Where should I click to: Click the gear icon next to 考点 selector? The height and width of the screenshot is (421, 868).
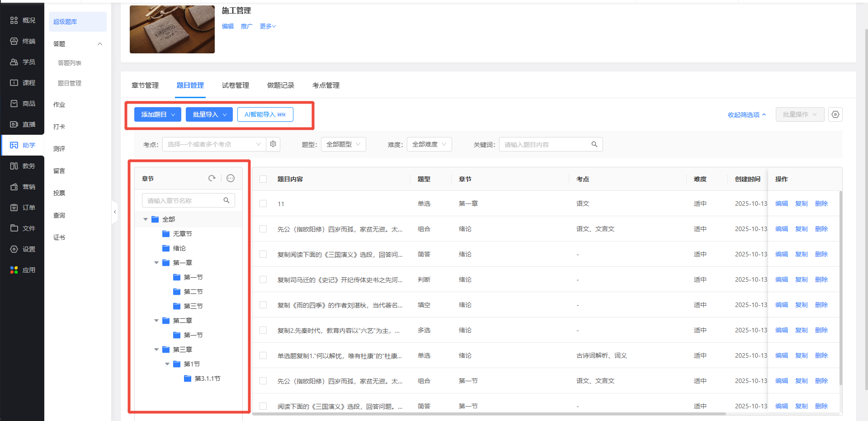coord(273,144)
